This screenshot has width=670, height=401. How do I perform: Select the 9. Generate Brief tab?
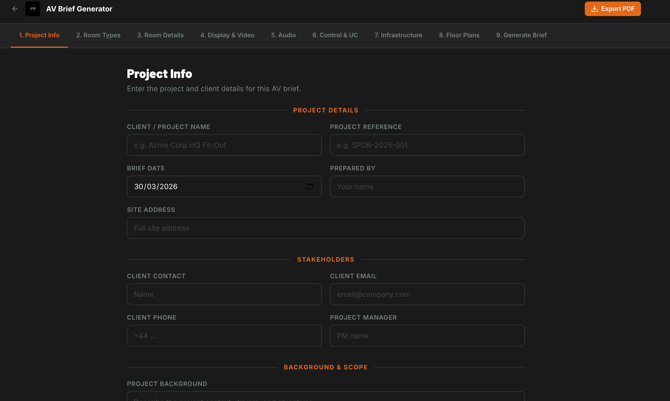(x=521, y=35)
